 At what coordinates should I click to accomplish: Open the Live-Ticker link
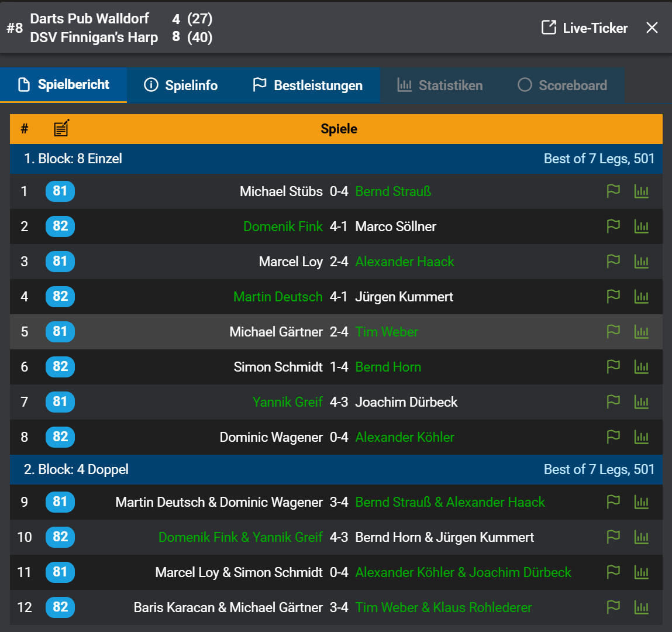[584, 28]
